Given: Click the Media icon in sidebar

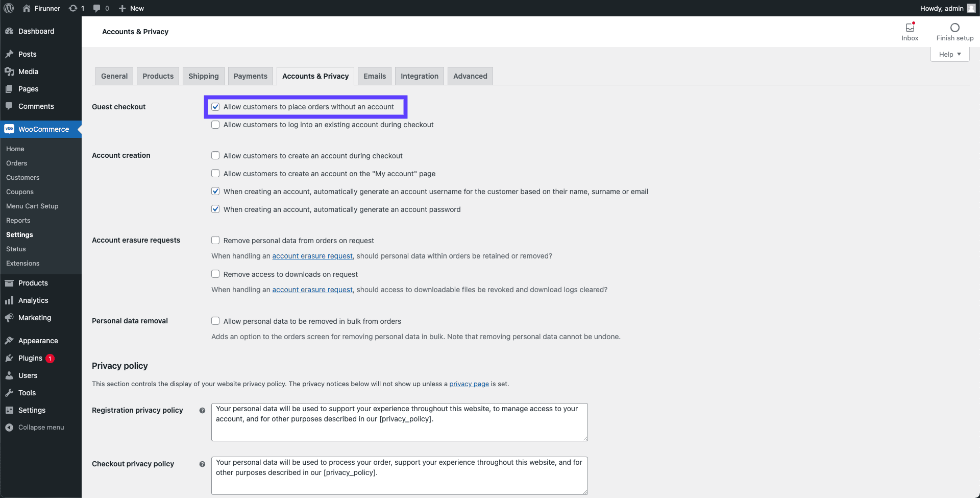Looking at the screenshot, I should coord(9,72).
